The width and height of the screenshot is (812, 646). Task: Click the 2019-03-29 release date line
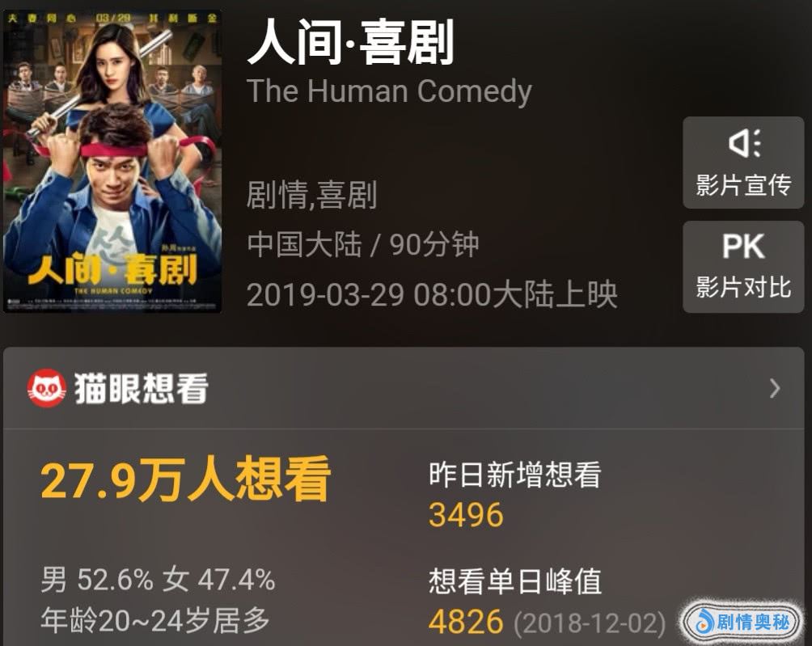[432, 294]
